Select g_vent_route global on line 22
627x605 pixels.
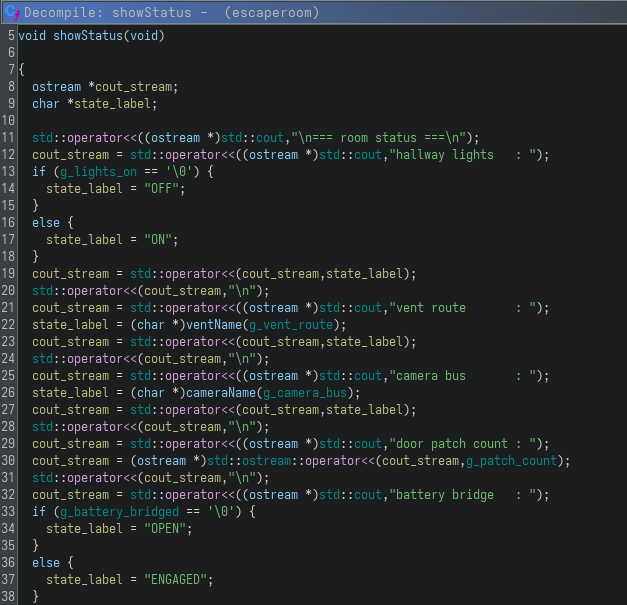(291, 325)
